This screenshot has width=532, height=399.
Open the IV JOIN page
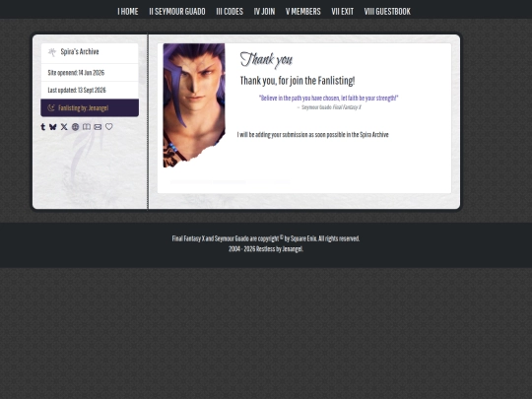[264, 12]
